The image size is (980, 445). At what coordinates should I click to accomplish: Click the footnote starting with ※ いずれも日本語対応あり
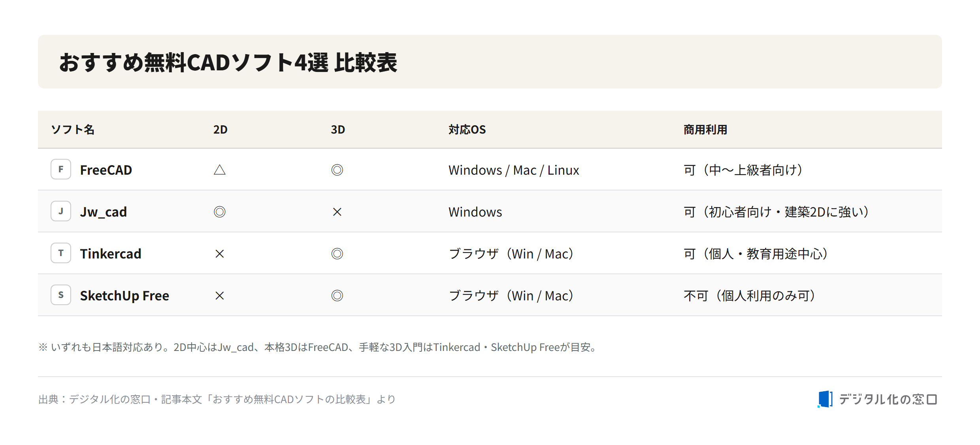pyautogui.click(x=318, y=347)
